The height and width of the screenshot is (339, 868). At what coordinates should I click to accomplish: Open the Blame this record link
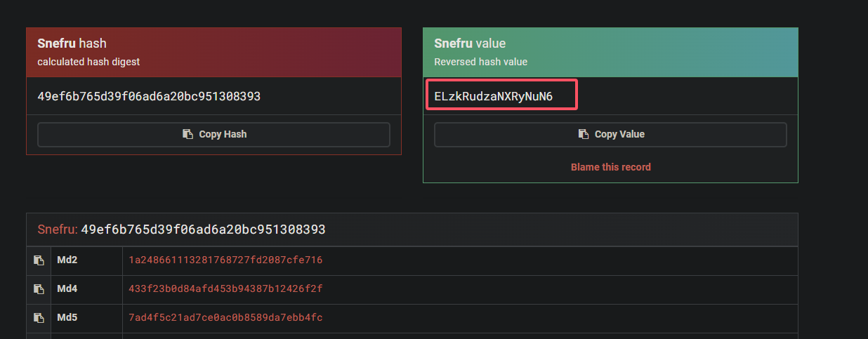coord(610,167)
